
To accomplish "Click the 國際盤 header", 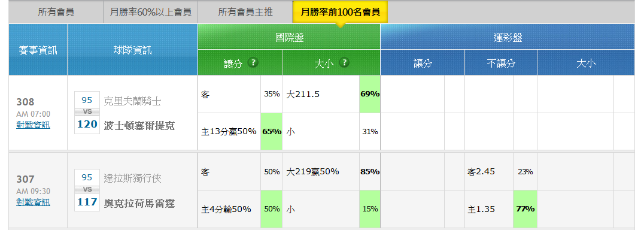I will (x=289, y=37).
